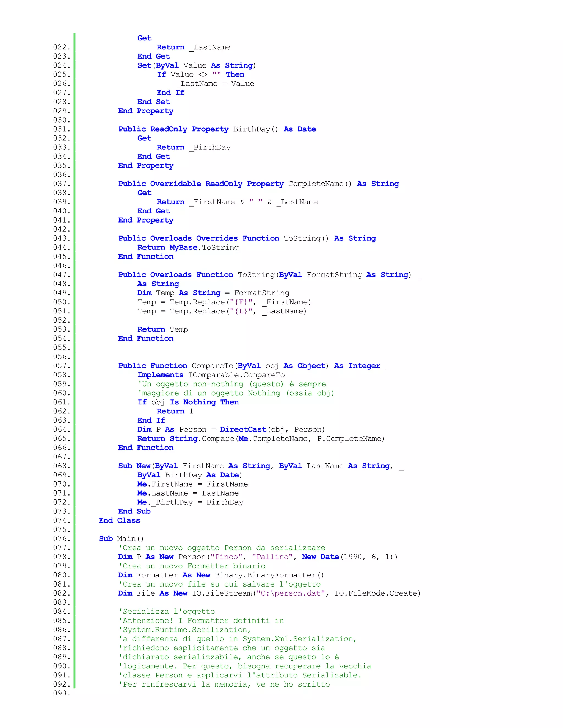
Task: Click line number 022.
Action: click(62, 47)
